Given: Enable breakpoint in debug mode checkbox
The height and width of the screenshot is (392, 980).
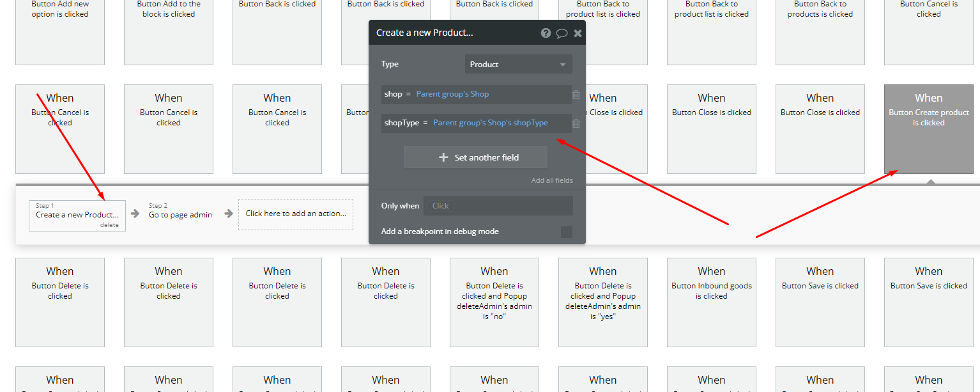Looking at the screenshot, I should coord(566,231).
